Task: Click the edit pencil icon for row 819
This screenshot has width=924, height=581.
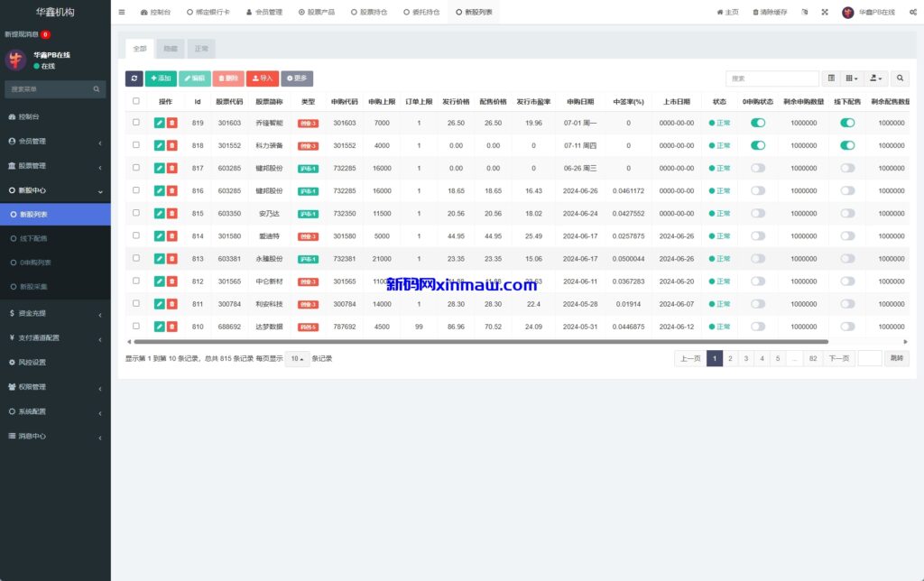Action: coord(160,123)
